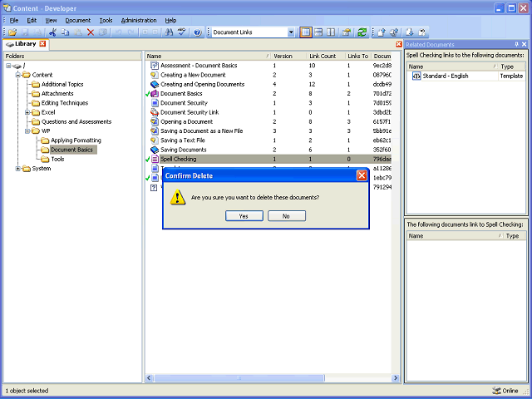Click the Redo arrow toolbar icon

pyautogui.click(x=131, y=32)
